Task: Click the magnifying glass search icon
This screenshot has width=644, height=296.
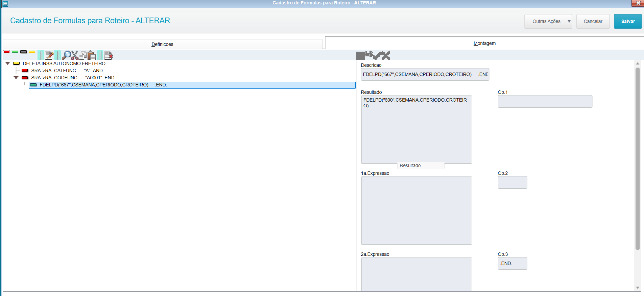Action: (x=67, y=55)
